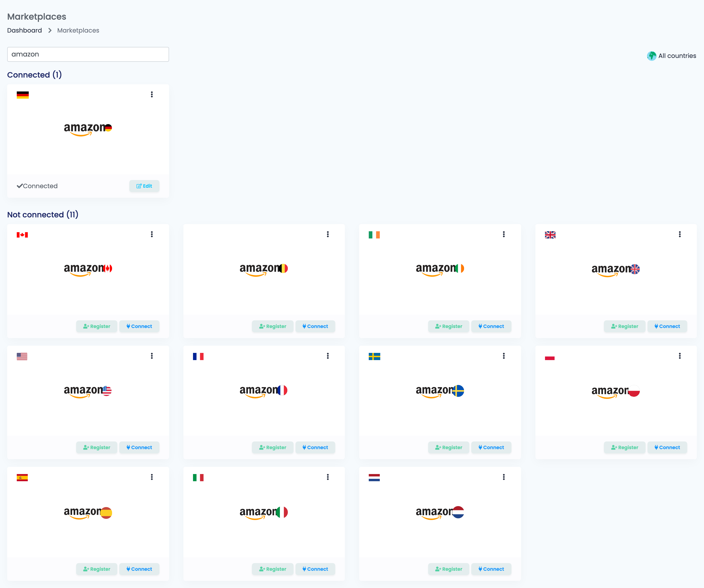Open the three-dot menu on Amazon Poland card

[680, 356]
